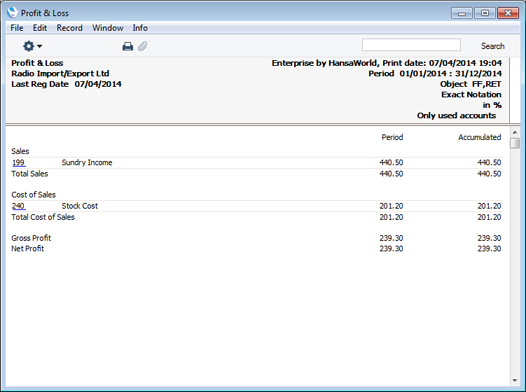
Task: Click Period '01/01/2014 : 31/12/2014' header text
Action: 435,73
